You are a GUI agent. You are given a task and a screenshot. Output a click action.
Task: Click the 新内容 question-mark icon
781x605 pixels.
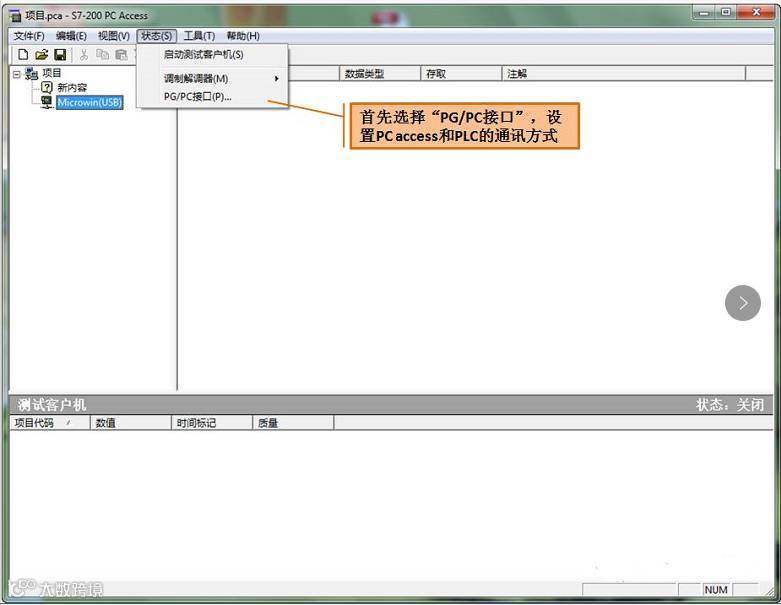pyautogui.click(x=46, y=88)
